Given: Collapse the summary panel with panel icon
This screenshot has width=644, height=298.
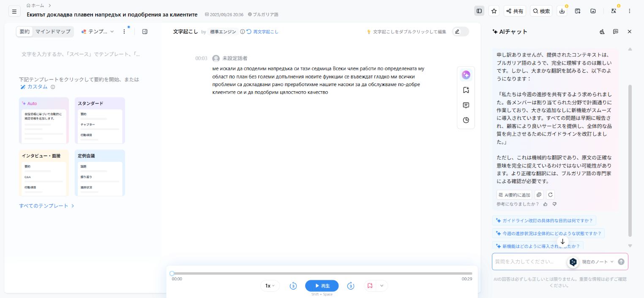Looking at the screenshot, I should coord(145,32).
